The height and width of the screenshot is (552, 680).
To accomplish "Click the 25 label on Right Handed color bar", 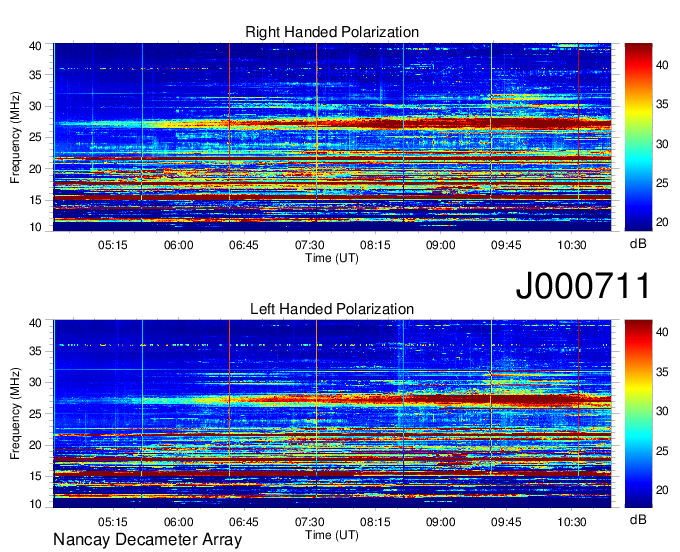I will tap(662, 183).
